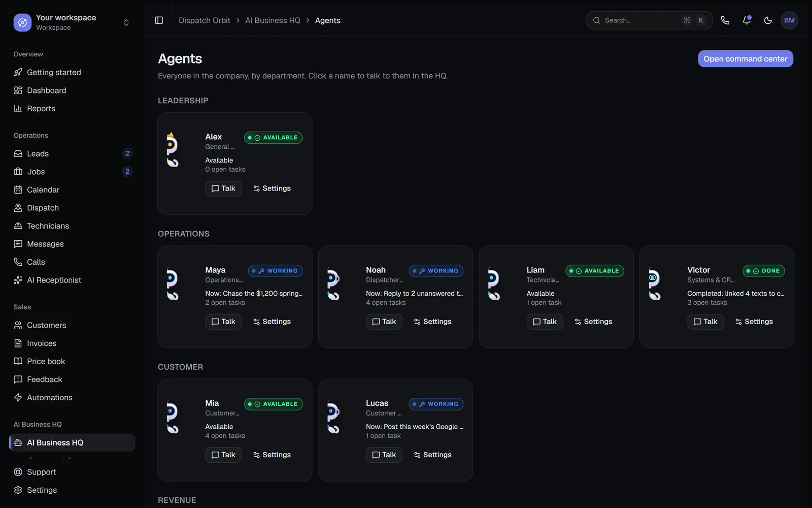The height and width of the screenshot is (508, 812).
Task: Click the workspace logo icon
Action: 22,22
